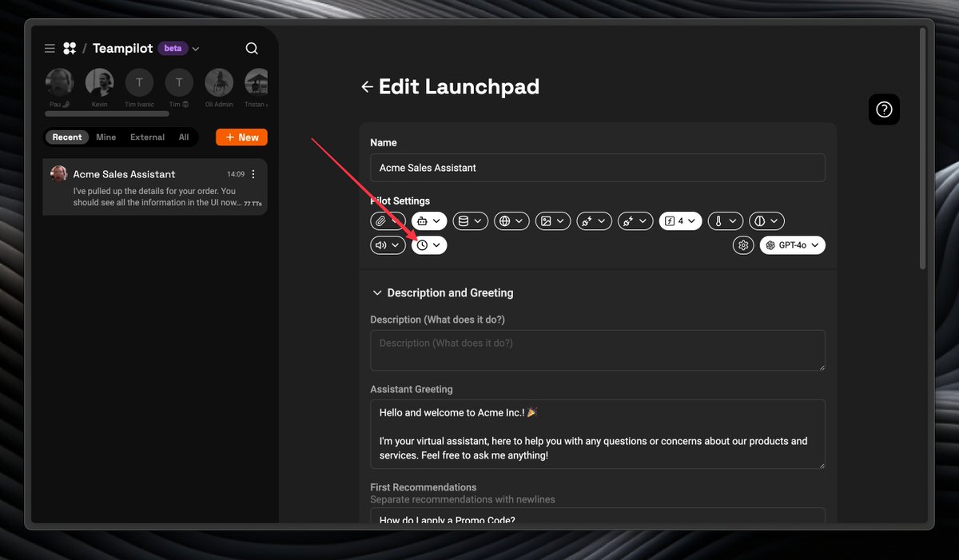The height and width of the screenshot is (560, 959).
Task: Click the avatar row horizontal scrollbar
Action: [x=107, y=114]
